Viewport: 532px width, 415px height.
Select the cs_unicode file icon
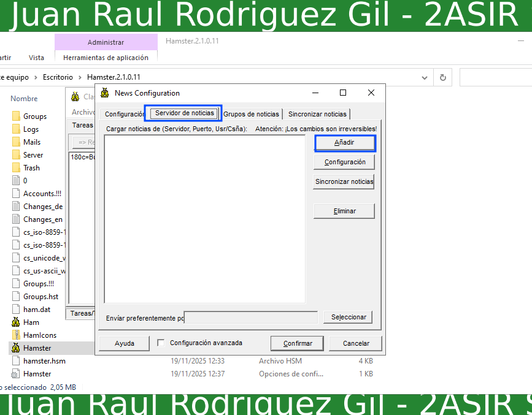pos(16,258)
